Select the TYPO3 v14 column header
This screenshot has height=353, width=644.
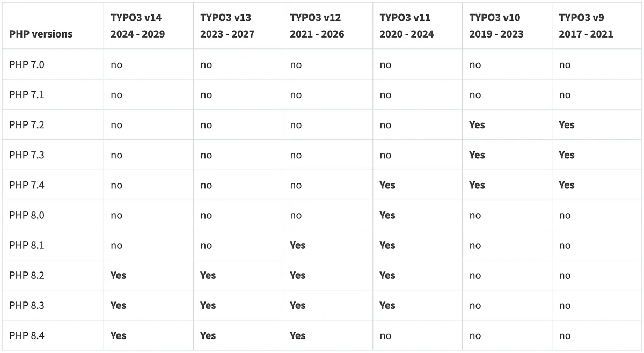coord(137,26)
